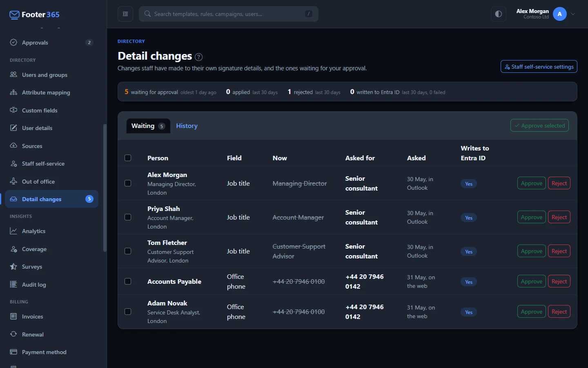Click the '1 rejected' stat
Image resolution: width=588 pixels, height=368 pixels.
[x=314, y=92]
